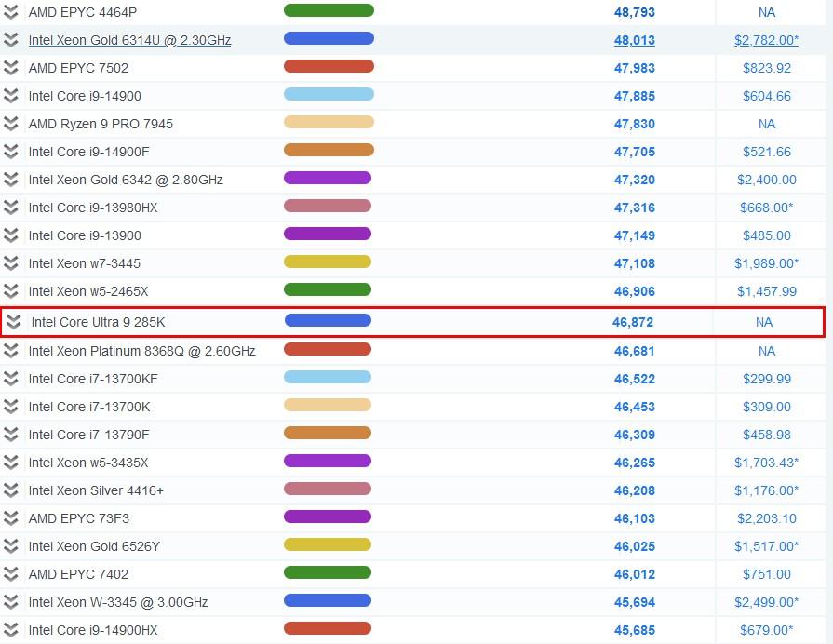Click the yellow bar for Intel Xeon Gold 6526Y
Viewport: 833px width, 644px height.
click(x=328, y=545)
